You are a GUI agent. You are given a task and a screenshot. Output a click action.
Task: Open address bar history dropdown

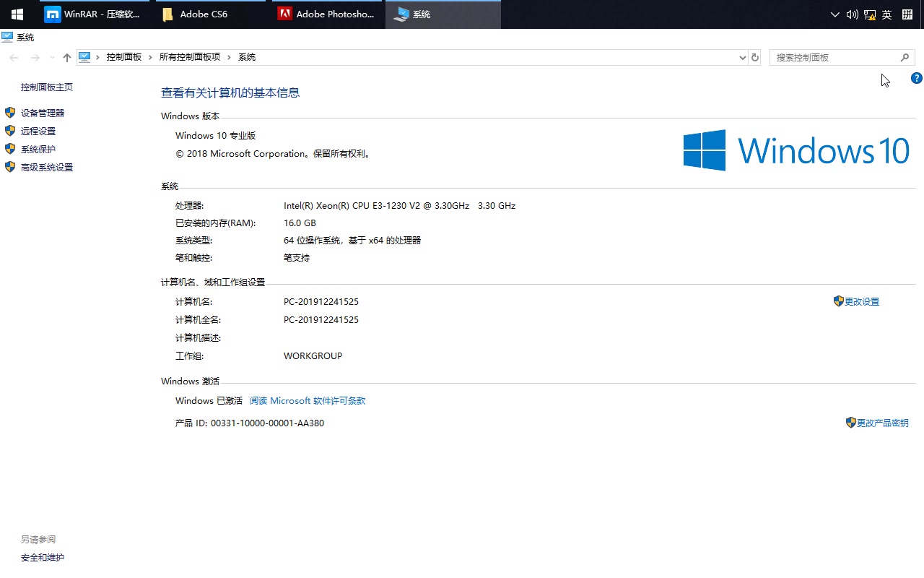[x=743, y=57]
